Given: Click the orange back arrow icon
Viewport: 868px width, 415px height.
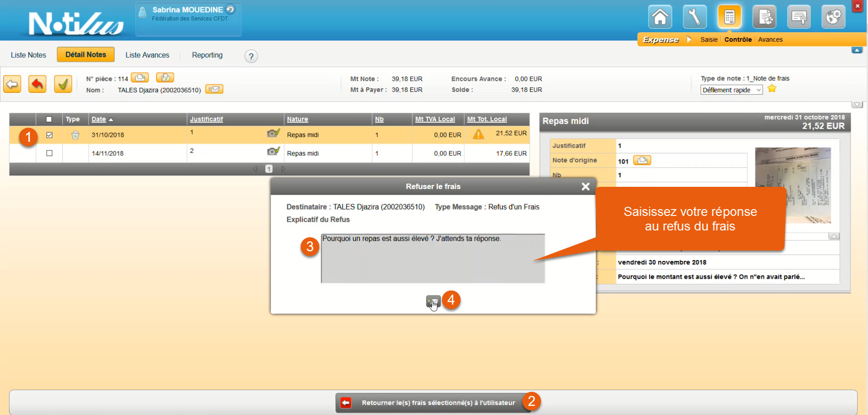Looking at the screenshot, I should coord(12,84).
